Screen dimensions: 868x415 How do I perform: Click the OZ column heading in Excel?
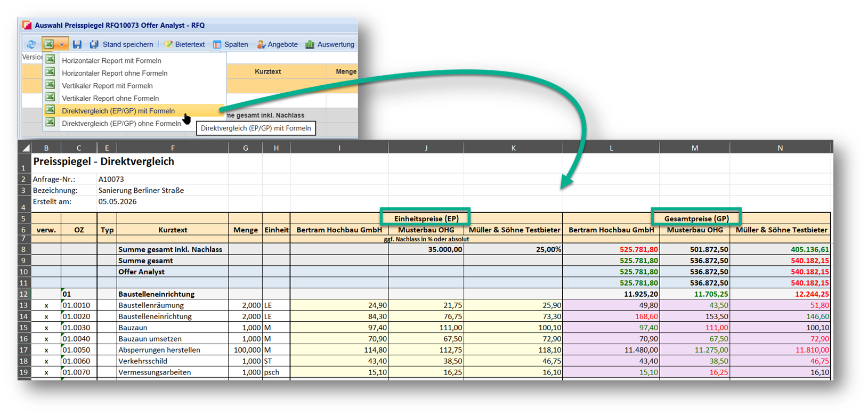pos(79,230)
